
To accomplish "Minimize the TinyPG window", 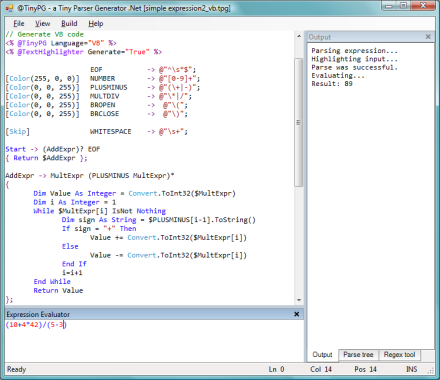I will coord(388,6).
